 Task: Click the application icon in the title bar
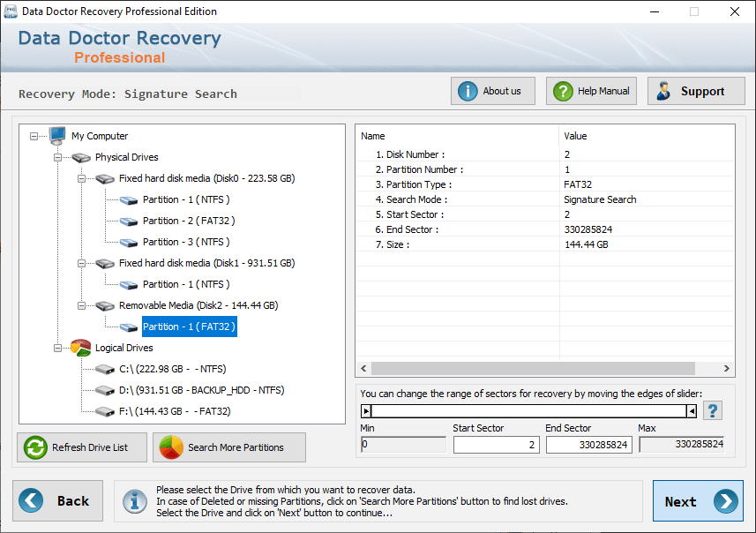click(10, 11)
